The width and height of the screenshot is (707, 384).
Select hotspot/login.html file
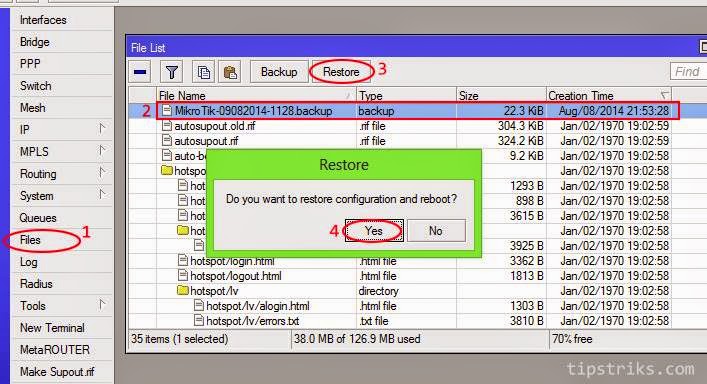pos(232,261)
